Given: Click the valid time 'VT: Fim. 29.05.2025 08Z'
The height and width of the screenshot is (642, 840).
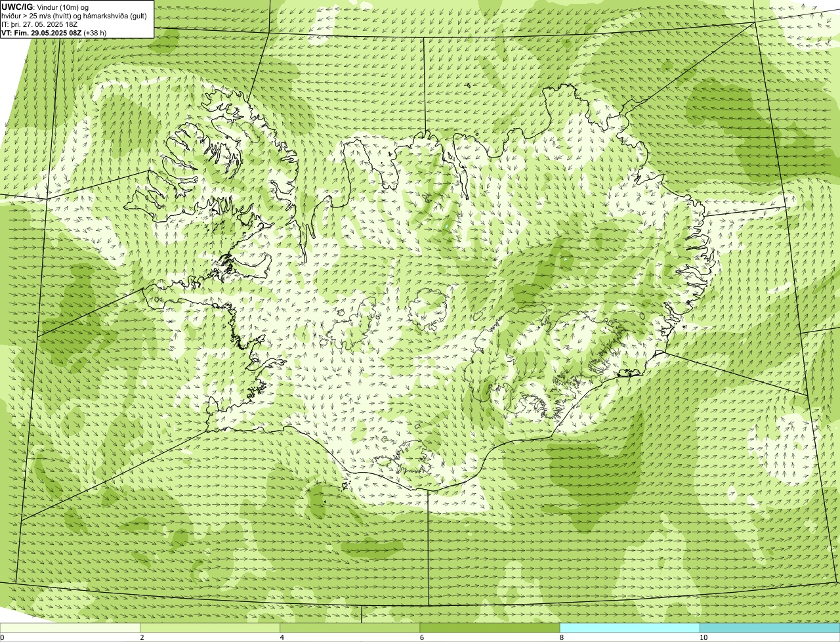Looking at the screenshot, I should [x=41, y=33].
